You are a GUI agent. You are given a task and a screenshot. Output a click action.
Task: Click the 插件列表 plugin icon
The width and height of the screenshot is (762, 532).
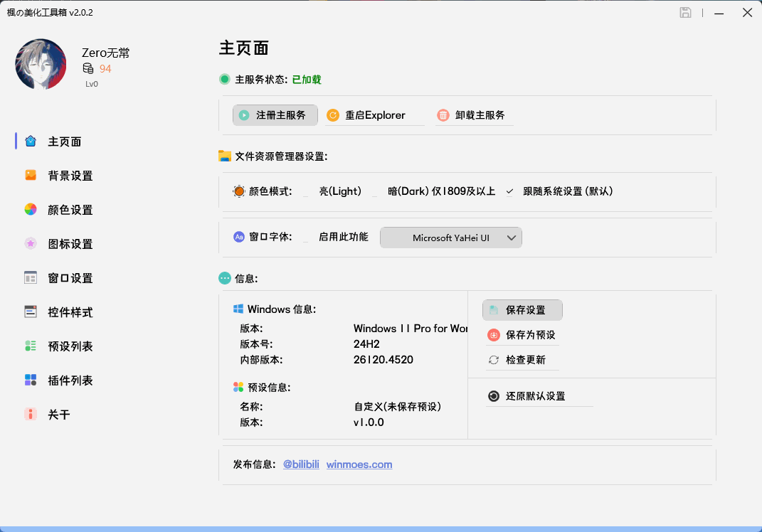tap(31, 381)
